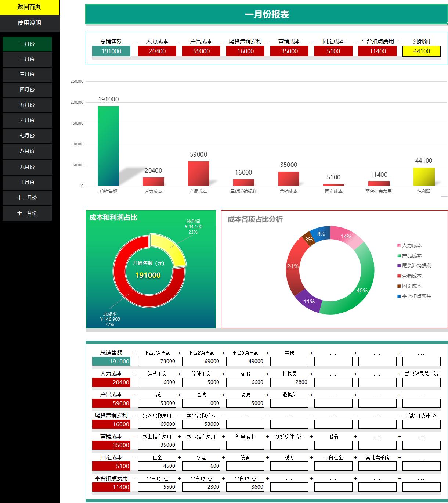The image size is (448, 503).
Task: Select the 租金 input showing 4500
Action: (157, 466)
